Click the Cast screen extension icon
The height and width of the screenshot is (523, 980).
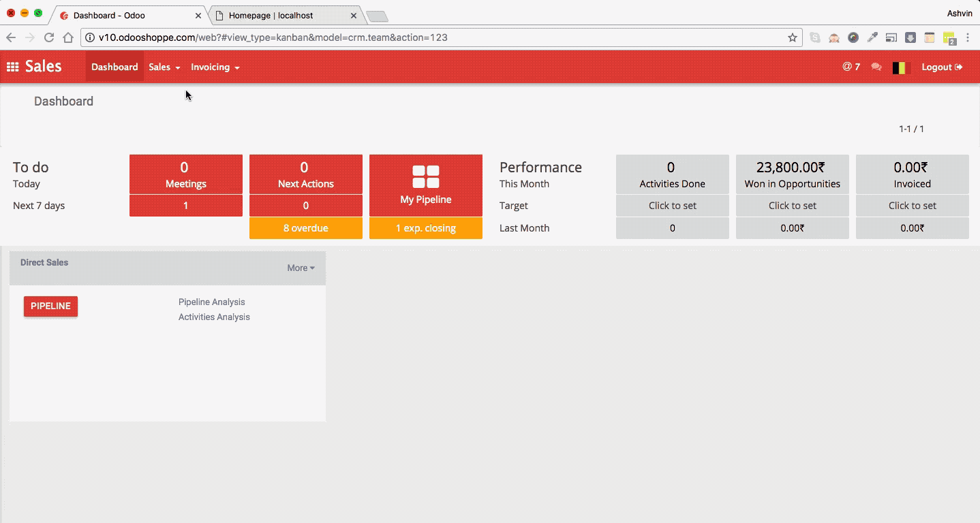pos(891,37)
